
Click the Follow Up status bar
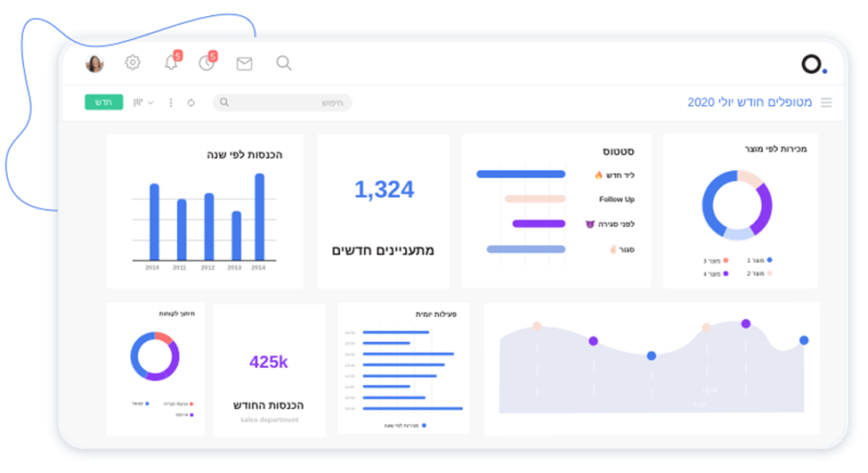[x=534, y=199]
